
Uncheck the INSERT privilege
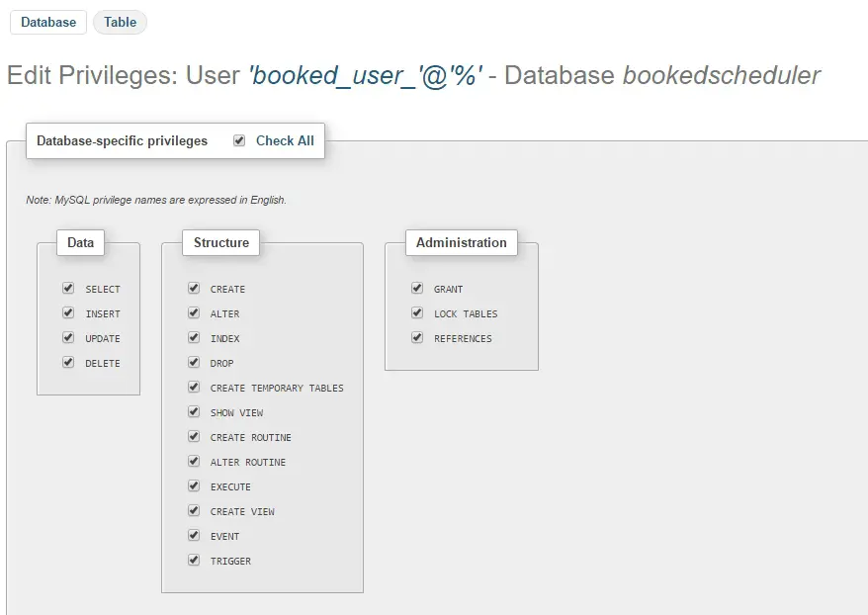point(68,312)
